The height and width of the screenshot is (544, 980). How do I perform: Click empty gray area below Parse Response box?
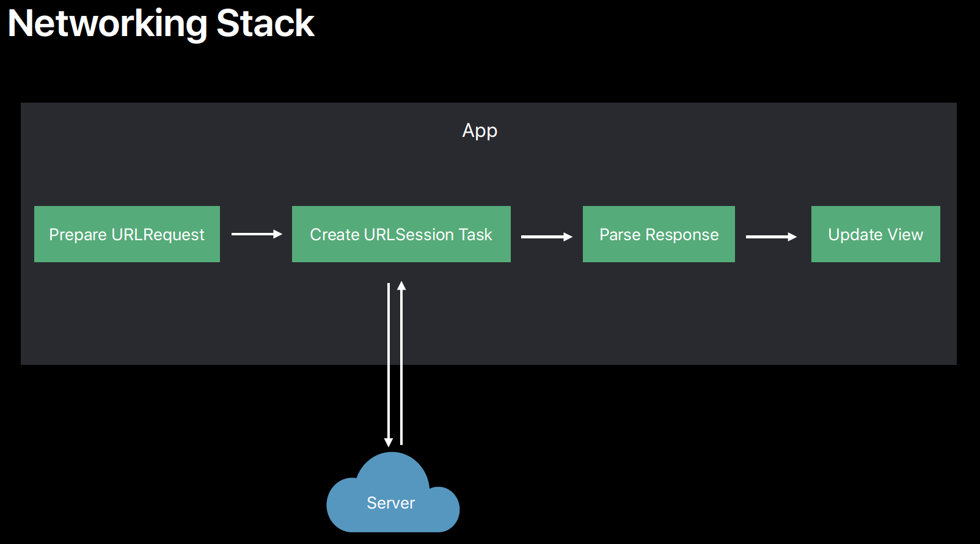pos(658,312)
